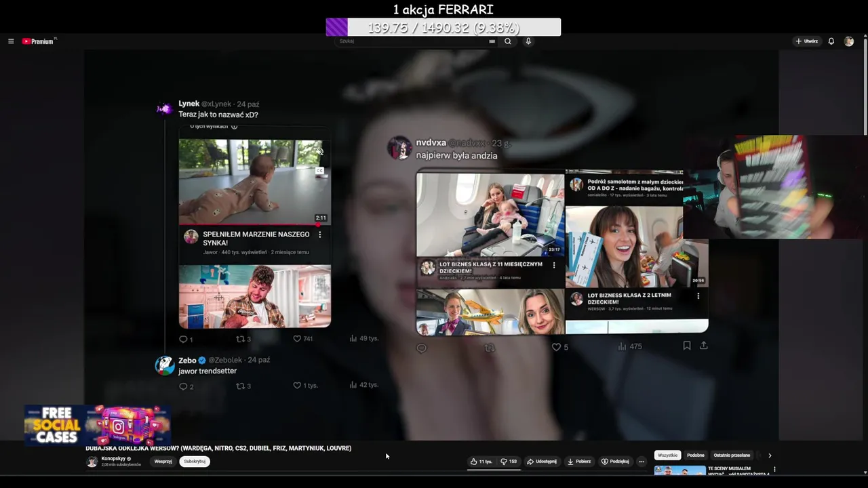
Task: Click the tweet text 'najpierw była andzia'
Action: coord(456,156)
